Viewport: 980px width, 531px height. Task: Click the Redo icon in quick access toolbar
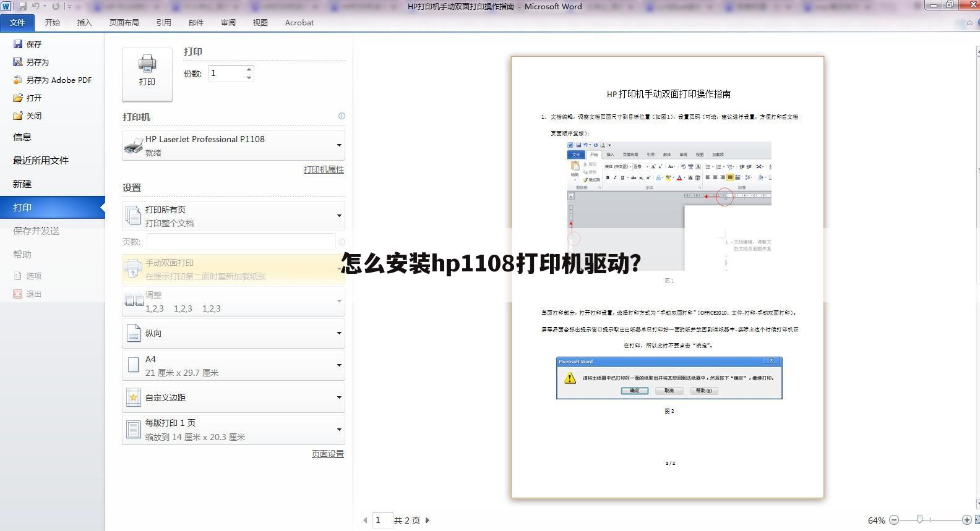56,6
